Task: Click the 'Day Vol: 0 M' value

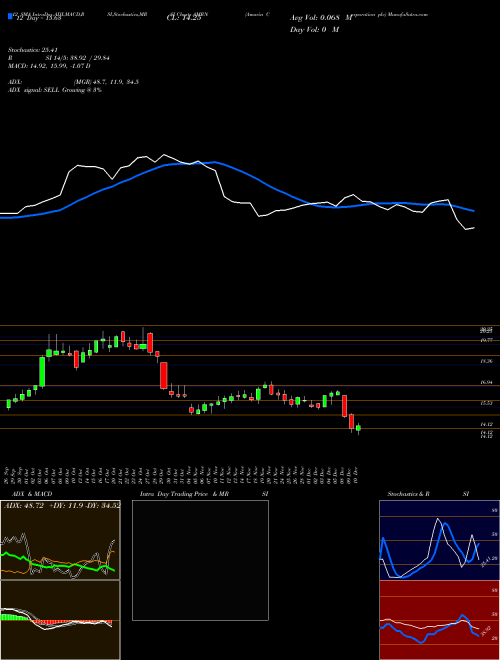Action: [314, 29]
